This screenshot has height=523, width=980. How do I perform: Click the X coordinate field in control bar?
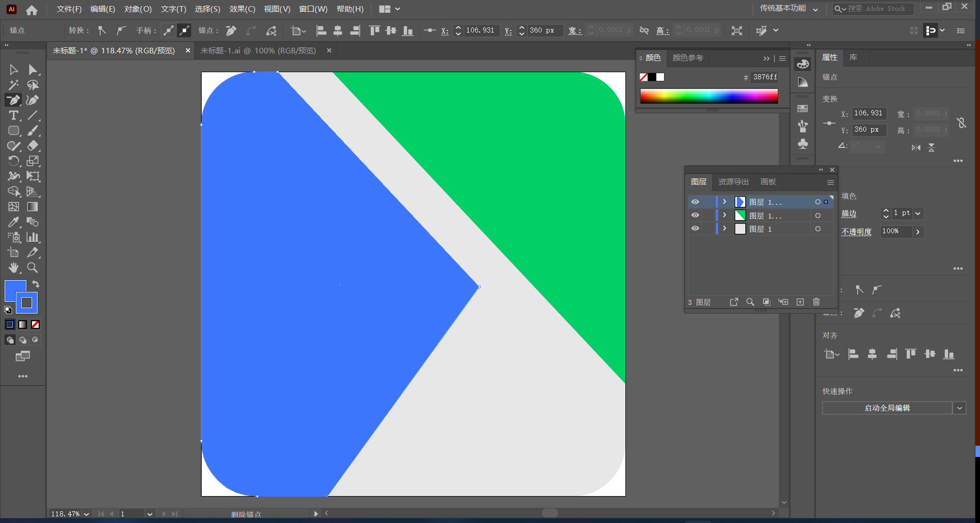click(481, 30)
